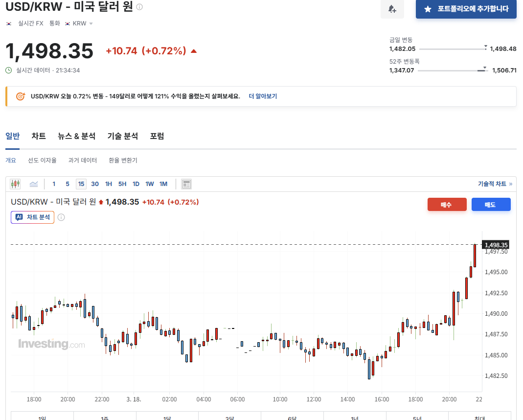Select the 15 minute interval
This screenshot has width=523, height=420.
click(x=81, y=184)
